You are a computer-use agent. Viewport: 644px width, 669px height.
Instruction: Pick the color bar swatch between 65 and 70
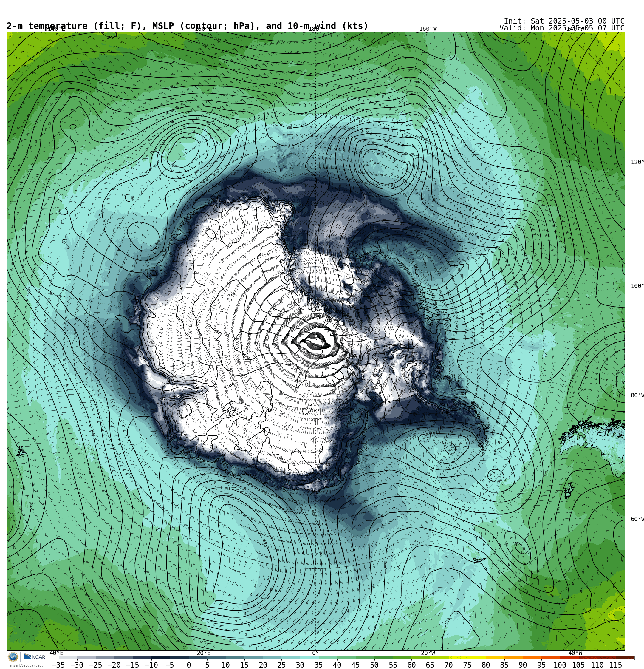pos(439,657)
